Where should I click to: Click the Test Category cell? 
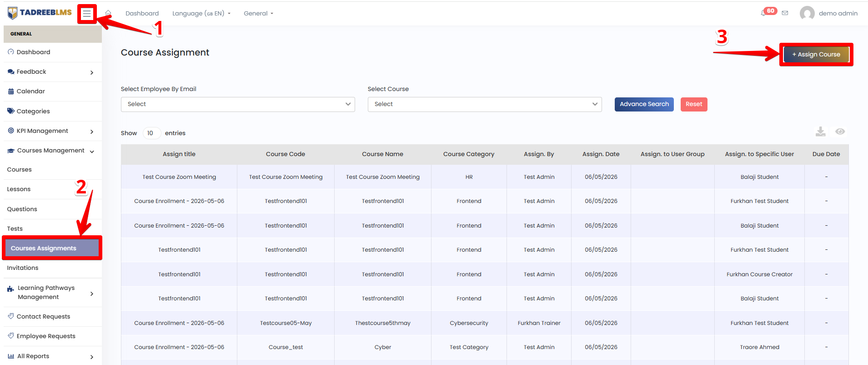469,347
